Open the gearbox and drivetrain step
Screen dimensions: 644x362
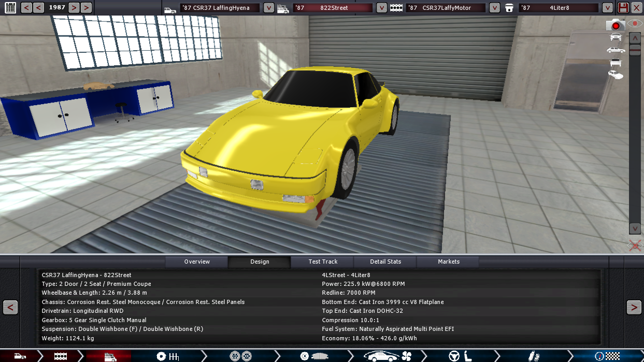coord(167,356)
